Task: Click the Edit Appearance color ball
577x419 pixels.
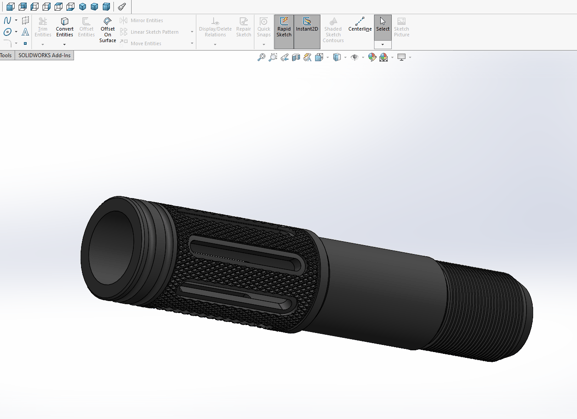Action: pyautogui.click(x=372, y=57)
